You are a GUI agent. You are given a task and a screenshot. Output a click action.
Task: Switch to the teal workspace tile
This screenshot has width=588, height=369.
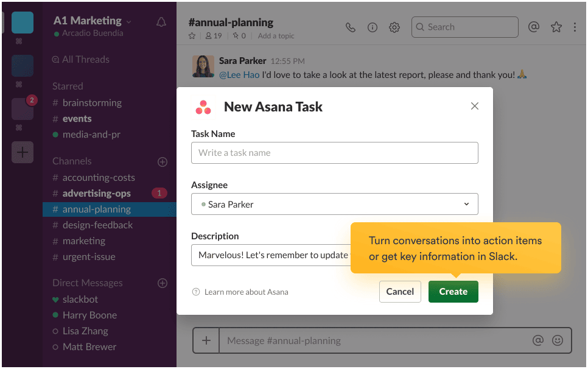pyautogui.click(x=23, y=23)
